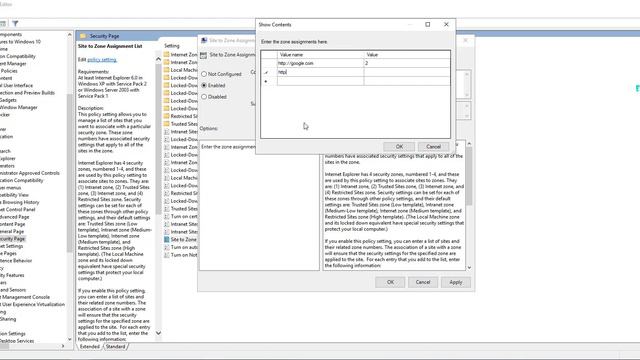Screen dimensions: 640x360
Task: Click the filter icon in the toolbar
Action: [15, 24]
